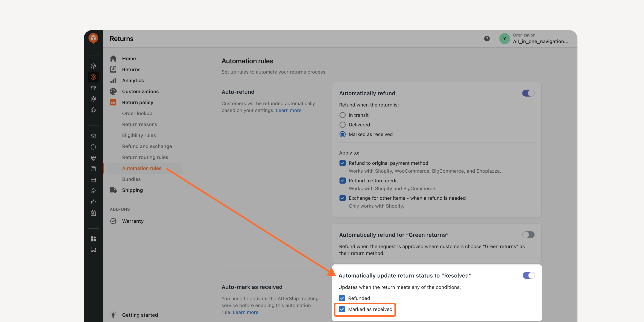Enable the Green returns auto-refund toggle
This screenshot has width=644, height=322.
tap(528, 234)
